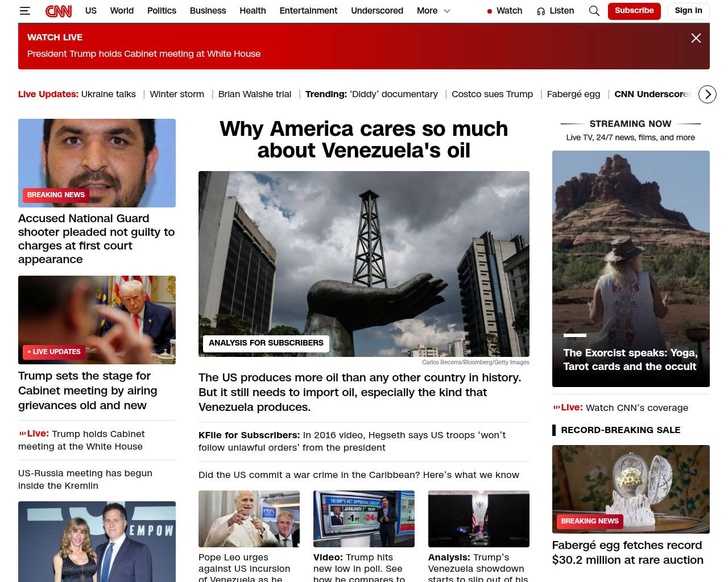Close the Watch Live banner
The image size is (728, 582).
click(696, 38)
